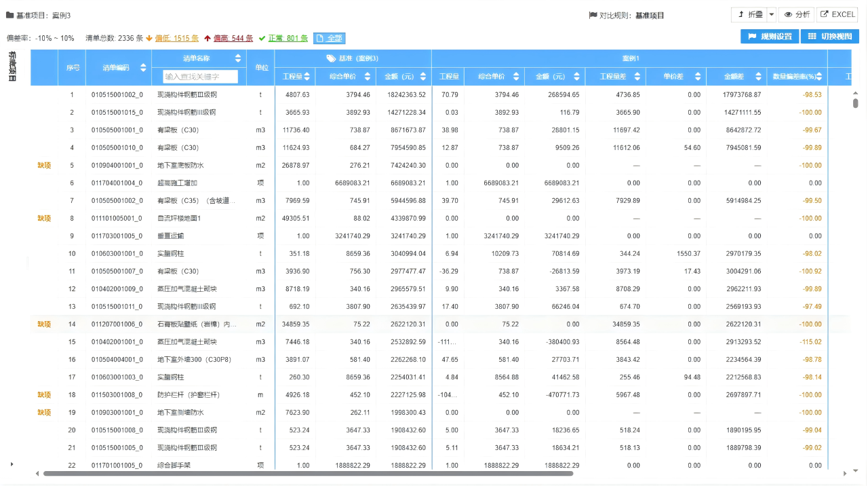Click the small expand triangle at bottom-left
Viewport: 868px width, 486px height.
coord(12,464)
